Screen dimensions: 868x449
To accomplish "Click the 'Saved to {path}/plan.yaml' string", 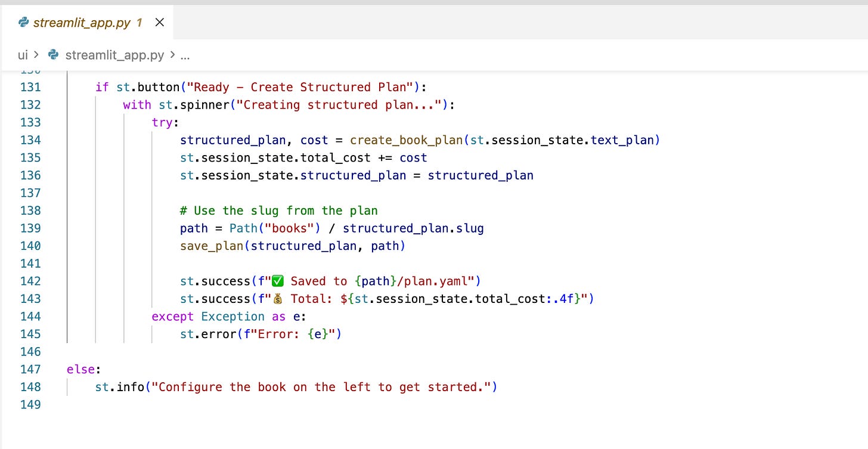I will (382, 281).
